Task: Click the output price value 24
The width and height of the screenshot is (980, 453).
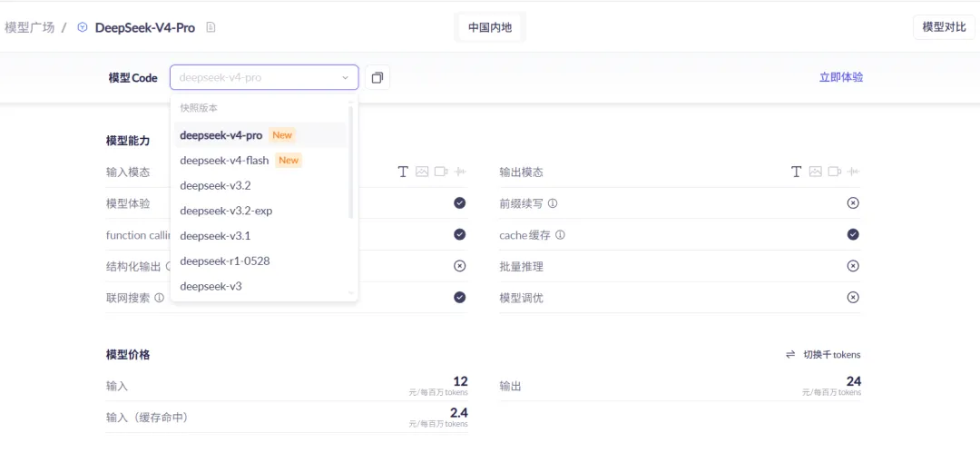Action: [854, 381]
